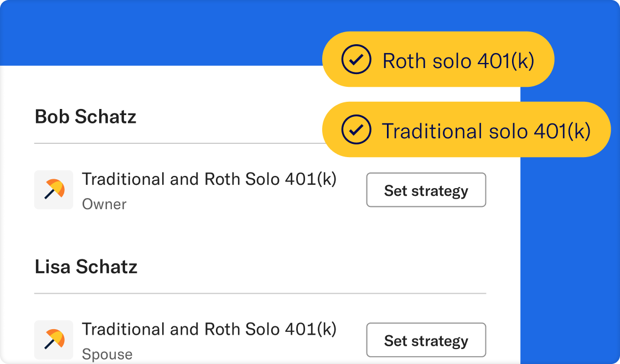Click the umbrella icon in Lisa's account row
This screenshot has width=620, height=364.
click(x=54, y=340)
